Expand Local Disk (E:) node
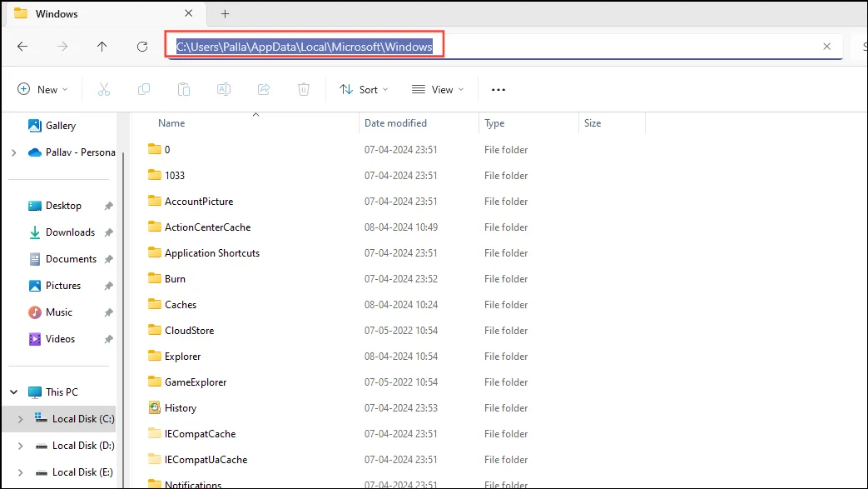The width and height of the screenshot is (868, 489). click(x=21, y=472)
